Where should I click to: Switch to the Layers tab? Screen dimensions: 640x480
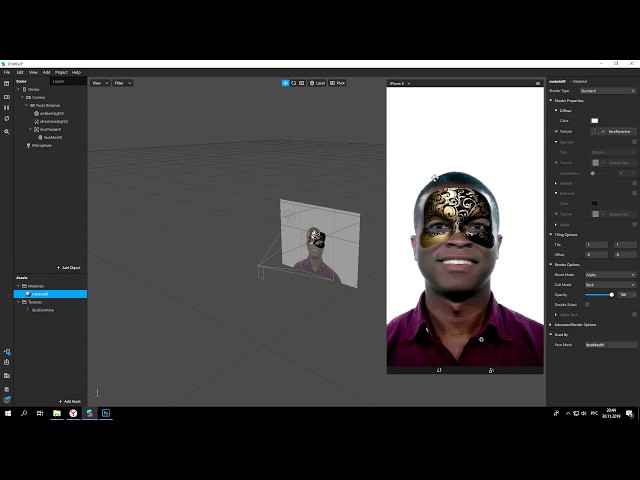58,81
